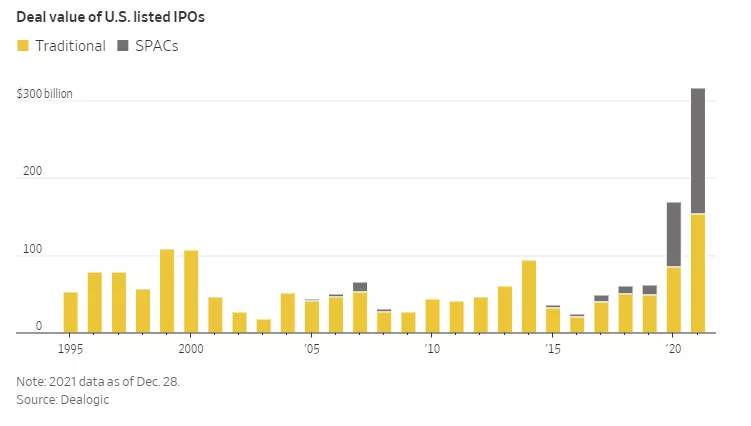Click the "Source: Dealogic" text

click(62, 399)
